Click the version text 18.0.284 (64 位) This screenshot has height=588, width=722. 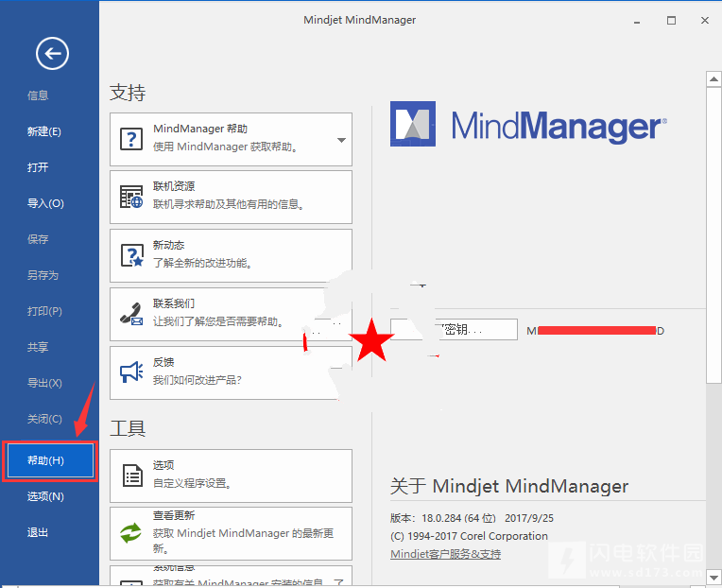tap(458, 518)
